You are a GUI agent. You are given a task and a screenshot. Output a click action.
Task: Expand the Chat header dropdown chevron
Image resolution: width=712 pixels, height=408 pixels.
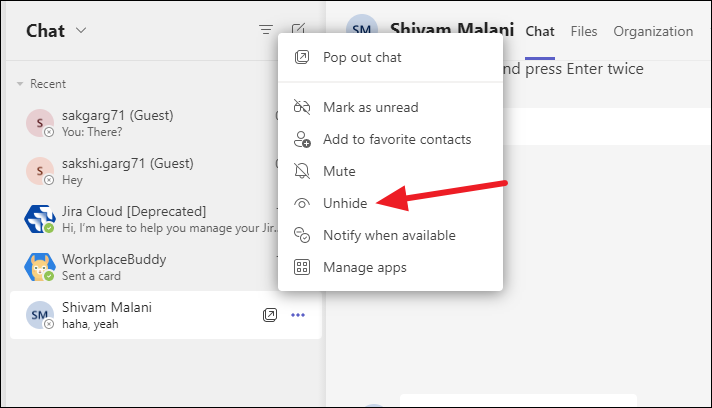pyautogui.click(x=81, y=30)
